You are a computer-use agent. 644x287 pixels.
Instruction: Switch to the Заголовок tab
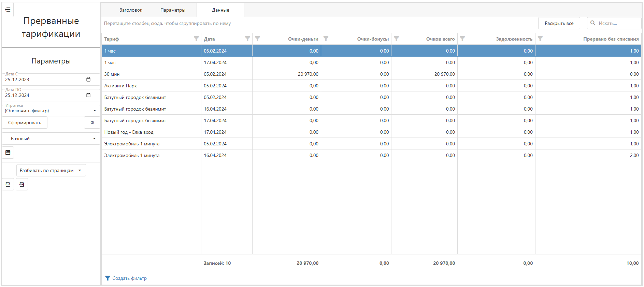click(x=131, y=10)
